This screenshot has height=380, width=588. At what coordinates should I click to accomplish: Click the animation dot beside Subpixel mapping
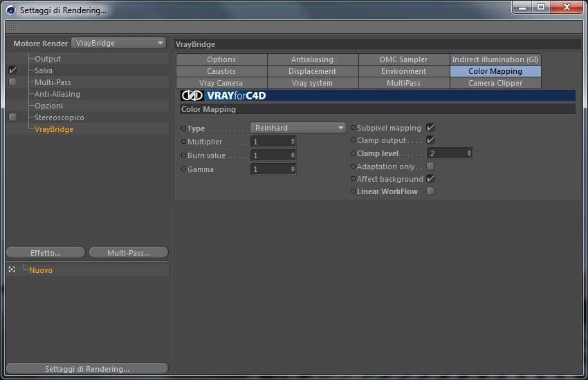(353, 128)
